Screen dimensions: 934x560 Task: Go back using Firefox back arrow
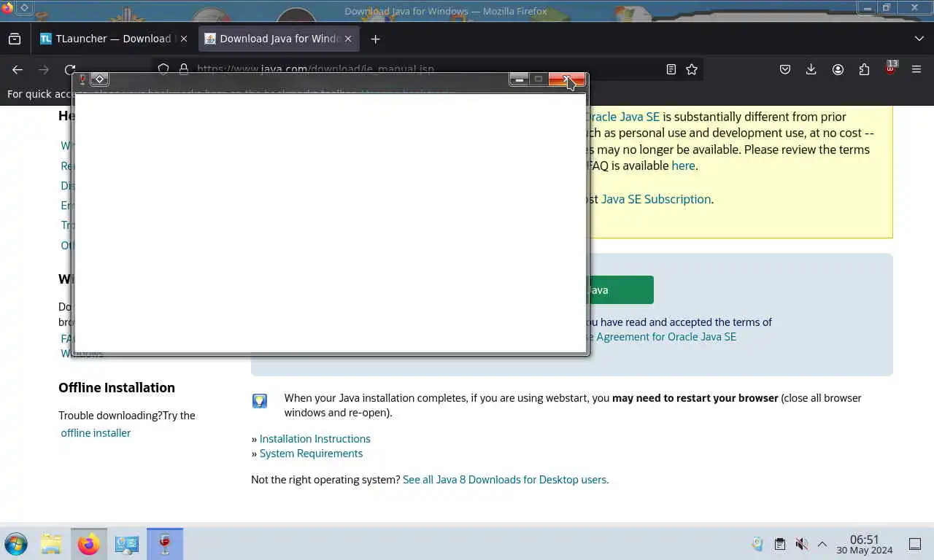18,69
